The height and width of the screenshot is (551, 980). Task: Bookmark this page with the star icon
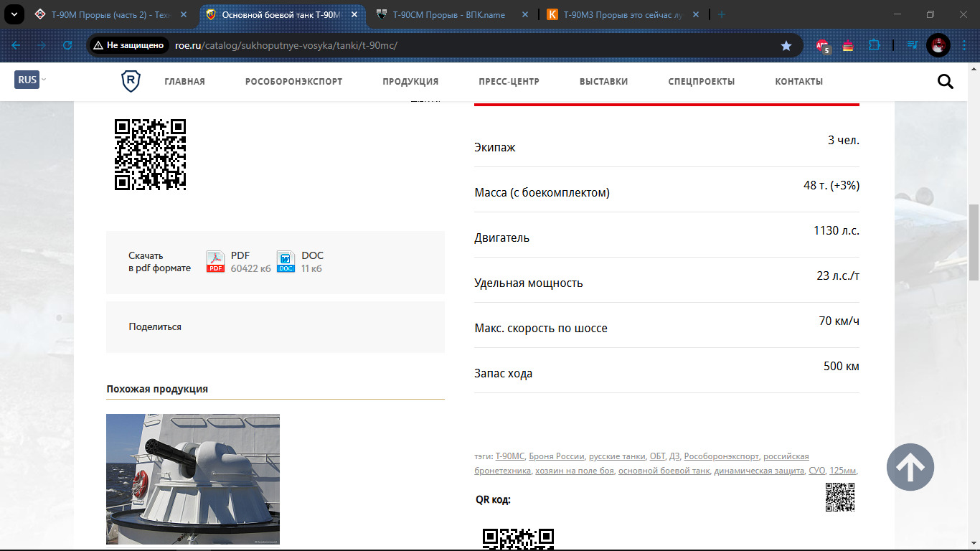click(x=786, y=45)
